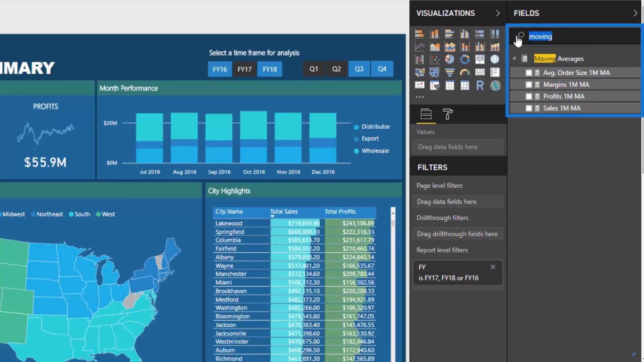This screenshot has width=644, height=362.
Task: Toggle the Q2 slicer button
Action: (x=337, y=69)
